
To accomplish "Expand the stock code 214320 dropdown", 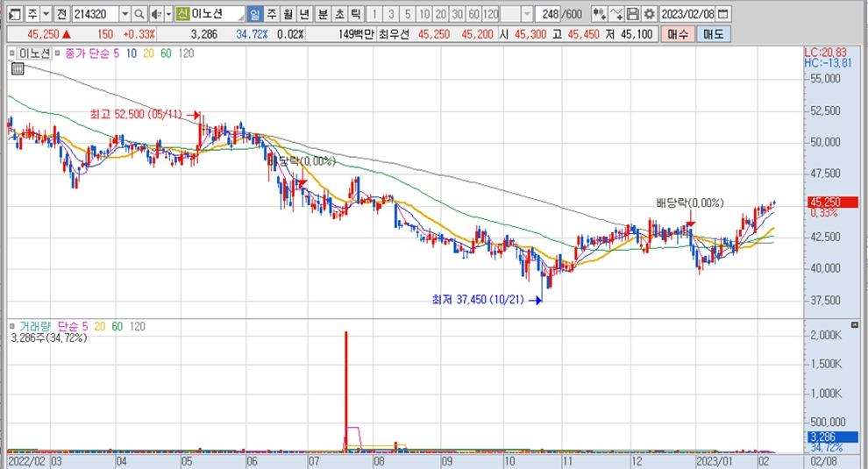I will (124, 15).
